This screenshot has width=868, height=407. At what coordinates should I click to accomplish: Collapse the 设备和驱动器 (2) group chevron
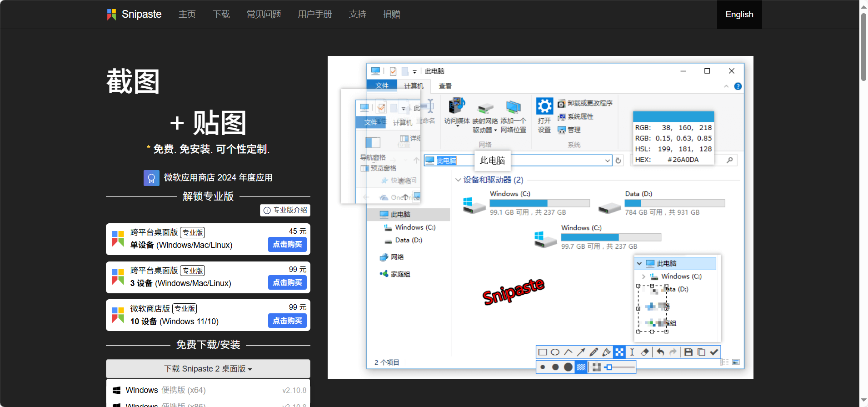[x=458, y=180]
